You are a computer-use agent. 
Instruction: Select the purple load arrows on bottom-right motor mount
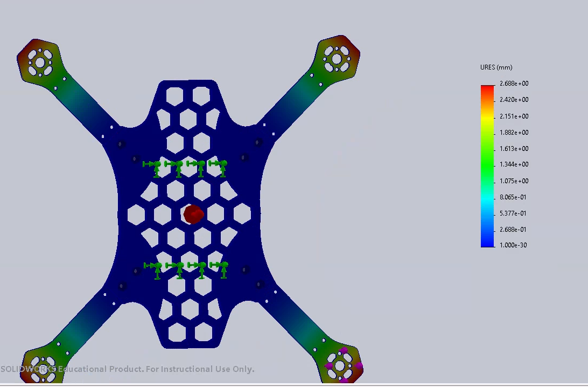(341, 367)
